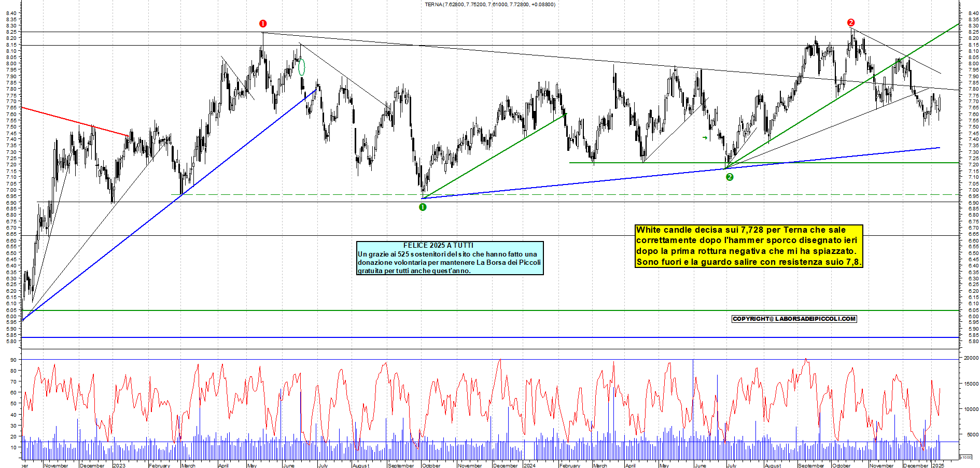980x468 pixels.
Task: Click the 2024 label on the time axis
Action: coord(529,465)
